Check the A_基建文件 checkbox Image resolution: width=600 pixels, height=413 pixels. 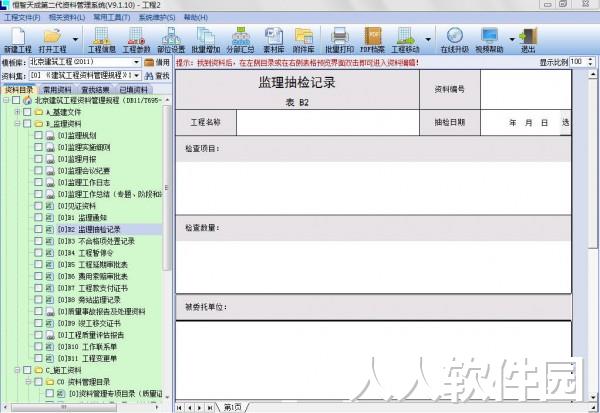pos(27,112)
